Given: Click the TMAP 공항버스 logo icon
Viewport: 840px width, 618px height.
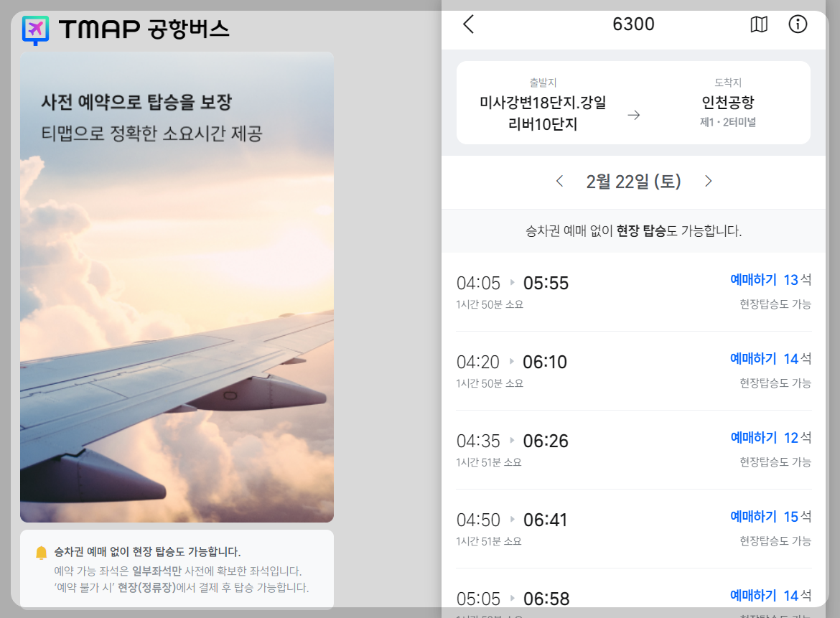Looking at the screenshot, I should pyautogui.click(x=35, y=30).
